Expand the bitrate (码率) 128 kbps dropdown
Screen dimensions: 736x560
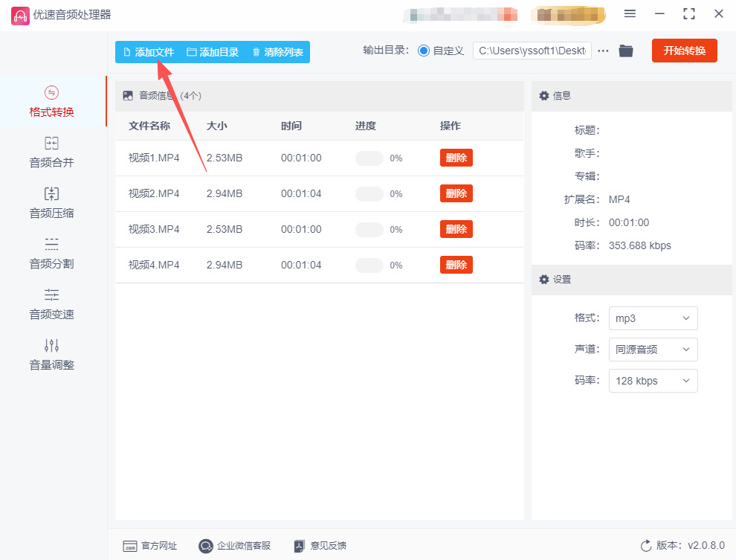pyautogui.click(x=653, y=381)
